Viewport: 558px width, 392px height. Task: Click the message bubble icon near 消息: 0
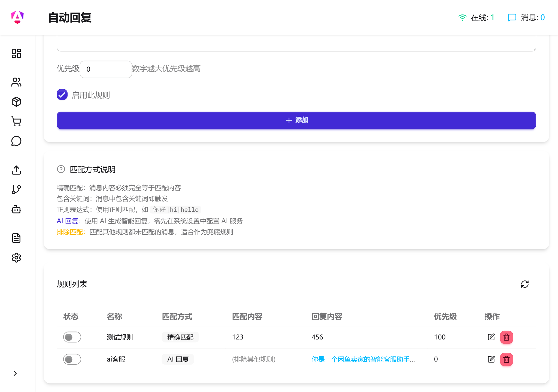click(x=512, y=17)
